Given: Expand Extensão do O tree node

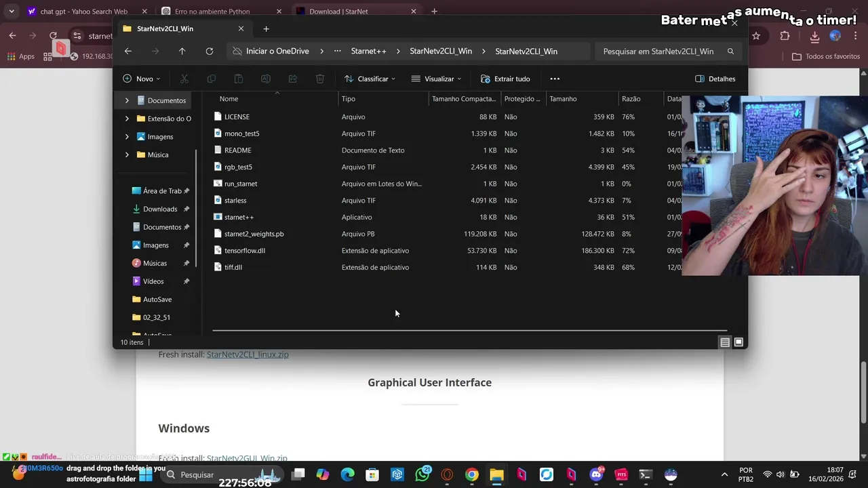Looking at the screenshot, I should [127, 119].
